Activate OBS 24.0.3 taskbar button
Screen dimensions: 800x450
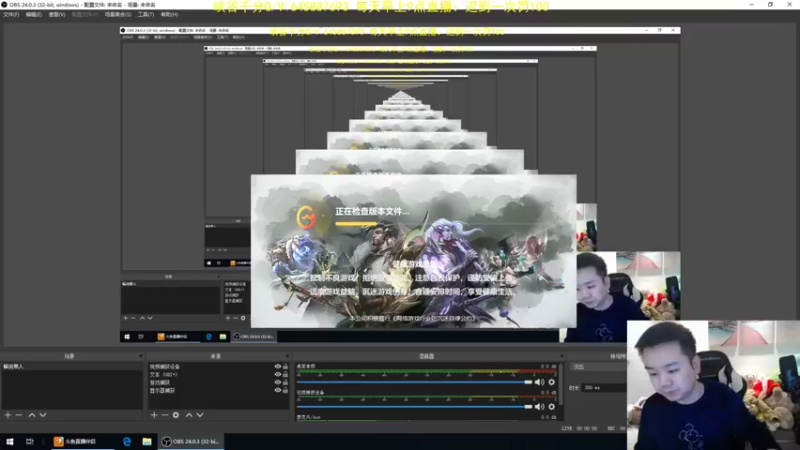(191, 441)
